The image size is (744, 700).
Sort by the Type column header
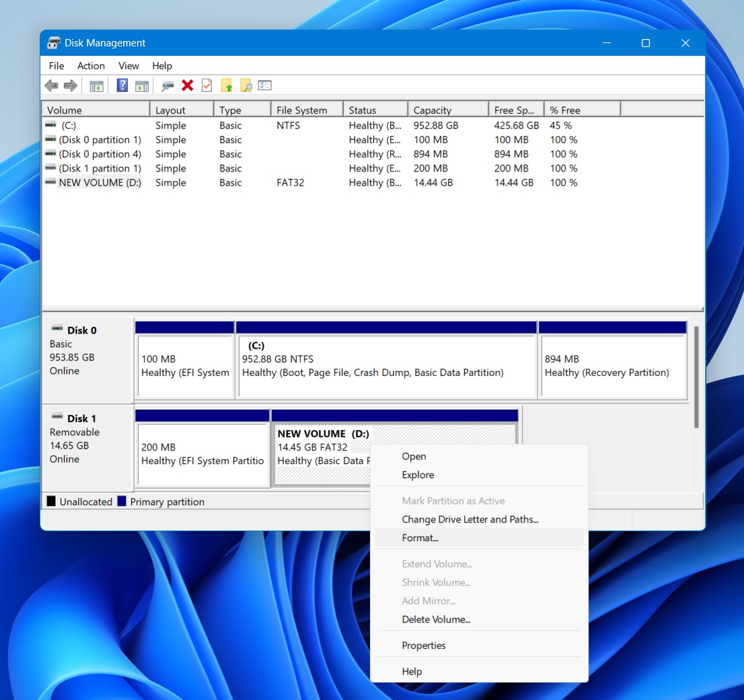click(242, 110)
